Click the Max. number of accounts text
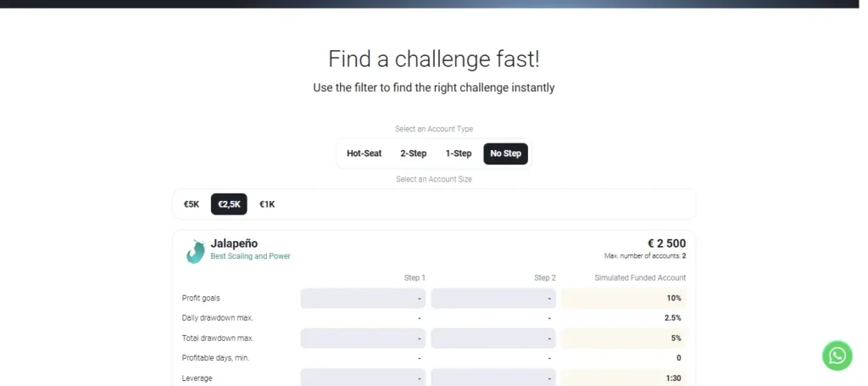This screenshot has height=386, width=868. pos(645,256)
